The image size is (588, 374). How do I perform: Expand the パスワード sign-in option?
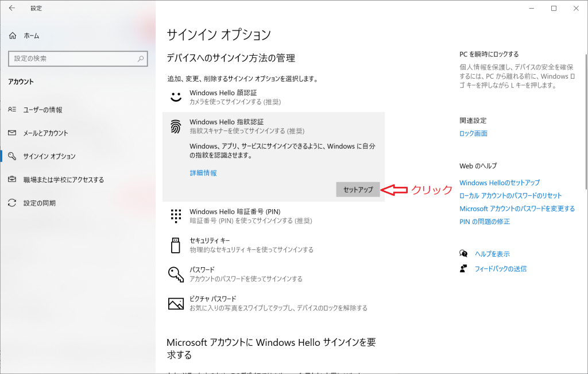(273, 274)
